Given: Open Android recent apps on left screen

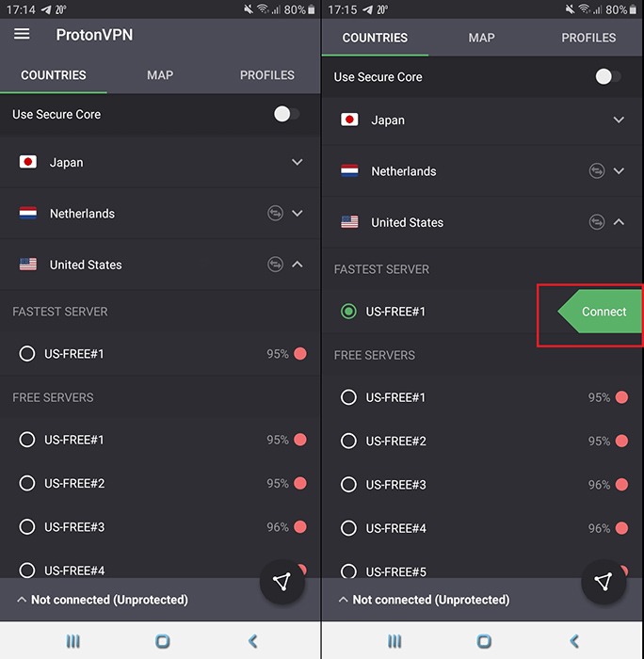Looking at the screenshot, I should coord(72,641).
